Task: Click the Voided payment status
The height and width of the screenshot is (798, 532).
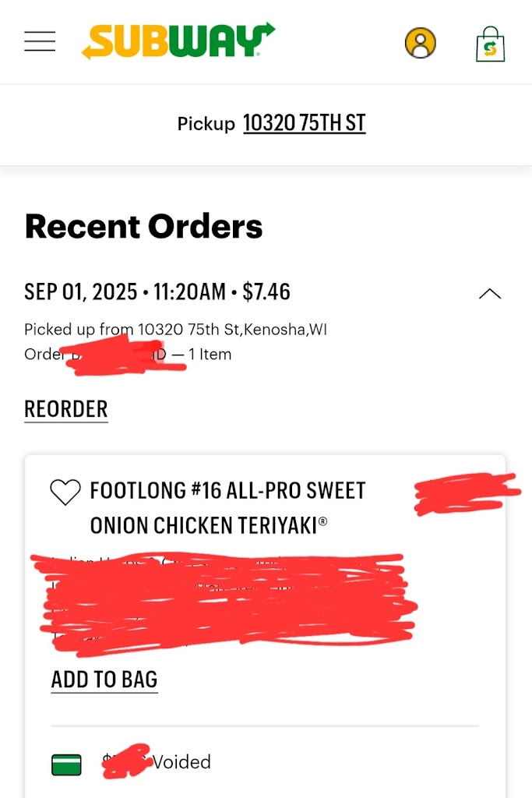Action: [181, 762]
